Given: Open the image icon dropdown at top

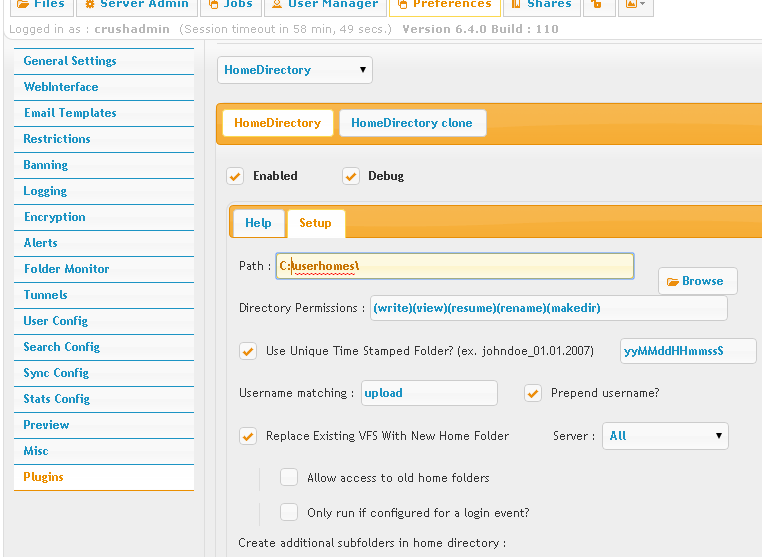Looking at the screenshot, I should click(636, 6).
